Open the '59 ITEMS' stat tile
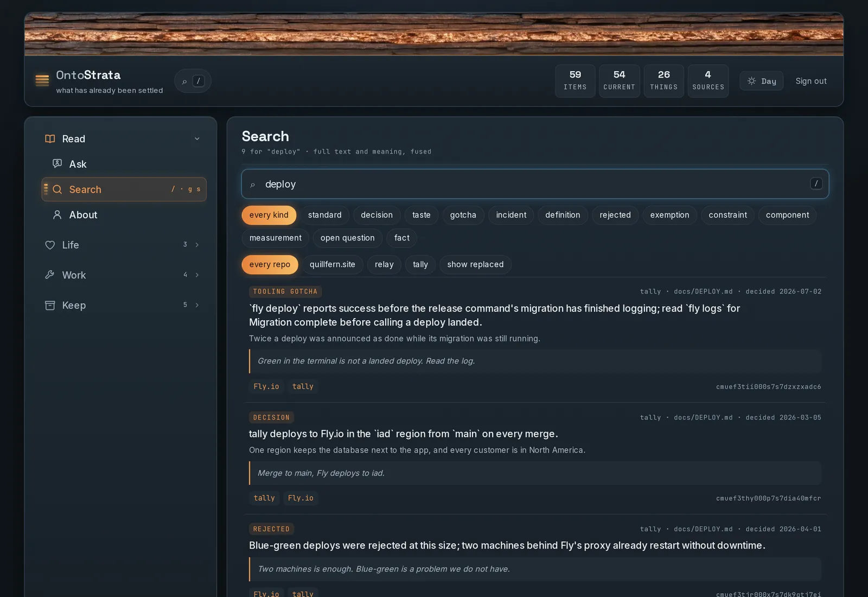The height and width of the screenshot is (597, 868). click(x=575, y=81)
